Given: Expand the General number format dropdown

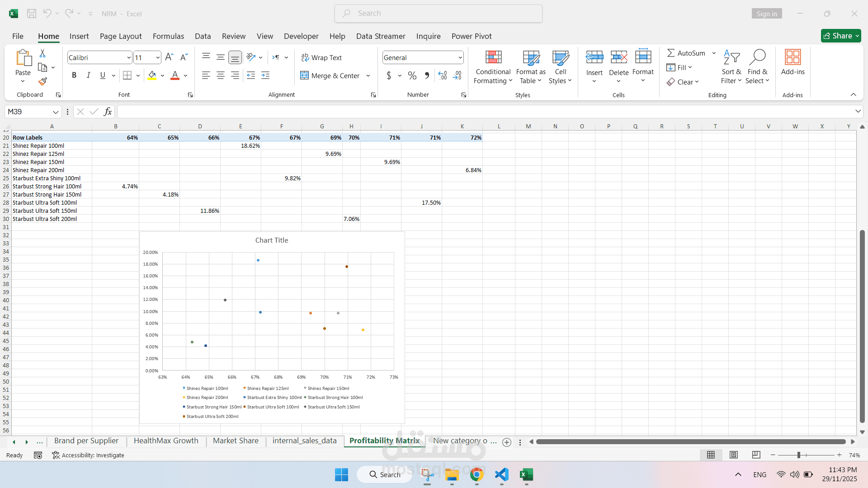Looking at the screenshot, I should (460, 58).
